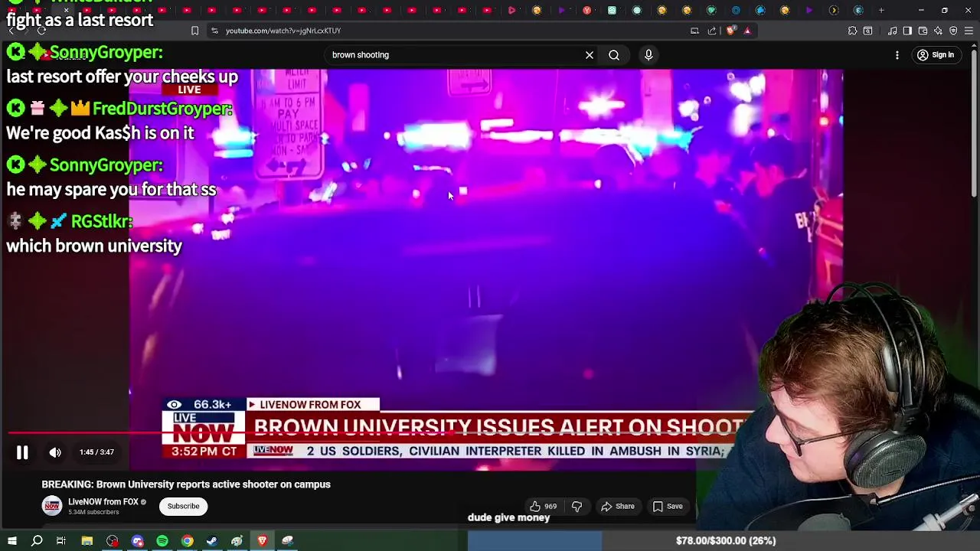The height and width of the screenshot is (551, 980).
Task: Open Google Chrome from the taskbar
Action: coord(187,541)
